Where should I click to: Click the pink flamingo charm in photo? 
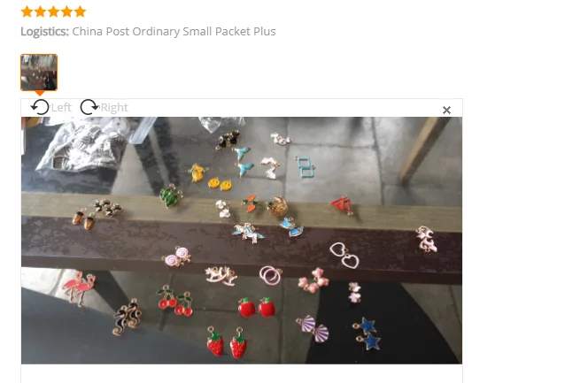tap(80, 287)
